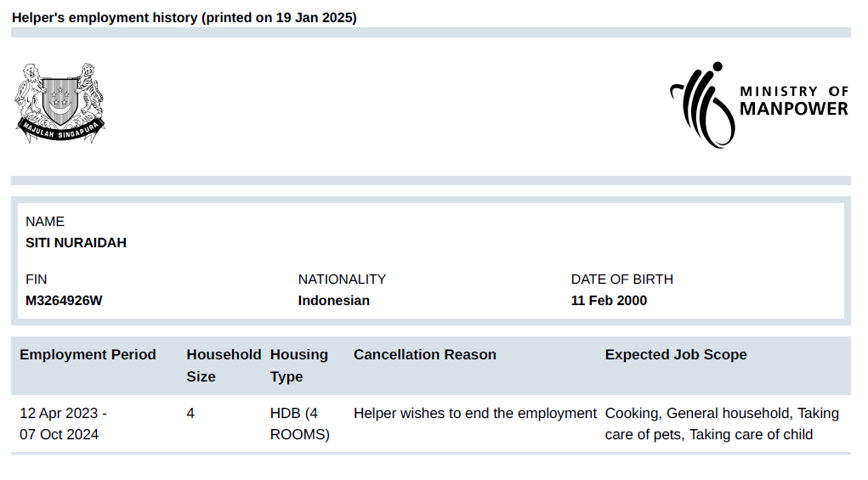The image size is (868, 480).
Task: Click the FIN number M3264926W
Action: 64,301
